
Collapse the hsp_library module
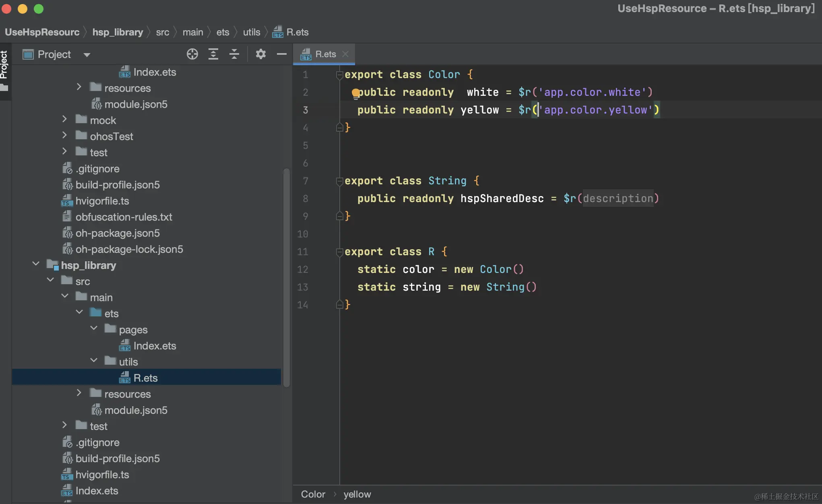pos(36,264)
